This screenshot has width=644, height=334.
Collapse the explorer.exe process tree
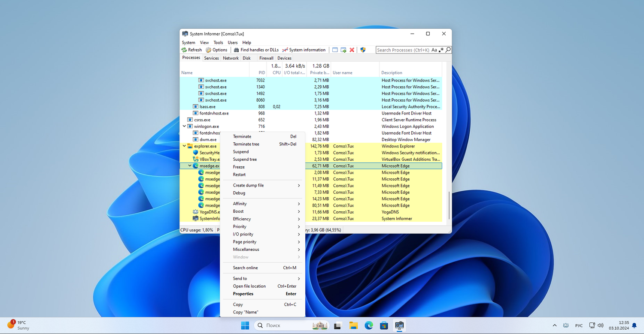[x=184, y=146]
